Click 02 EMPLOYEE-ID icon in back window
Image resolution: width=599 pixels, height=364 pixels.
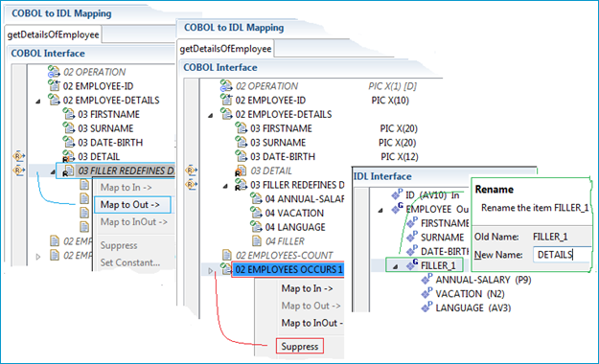(x=54, y=85)
